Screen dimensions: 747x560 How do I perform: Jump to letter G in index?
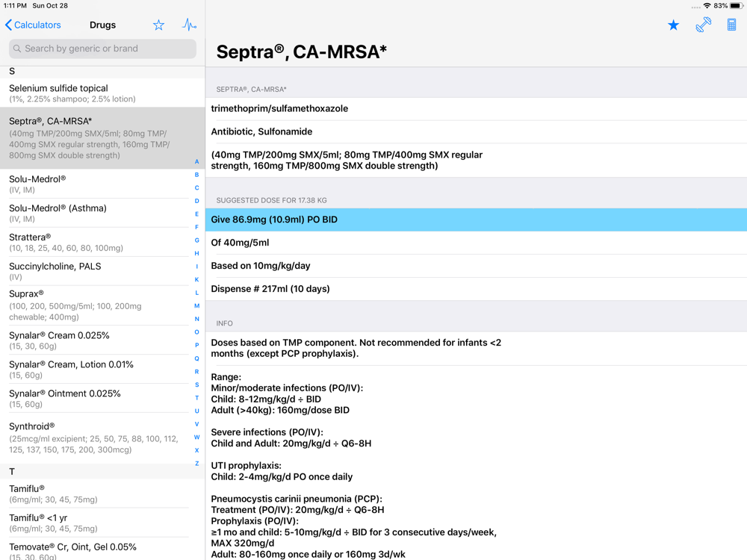pyautogui.click(x=196, y=240)
